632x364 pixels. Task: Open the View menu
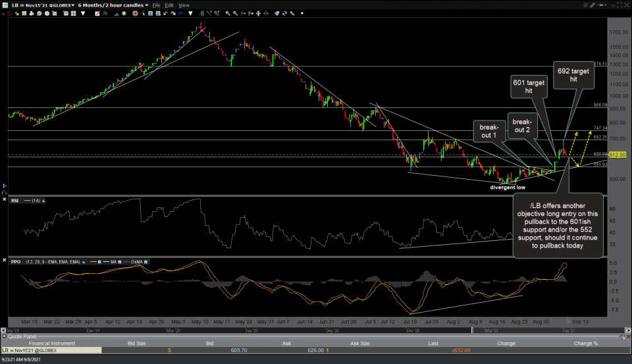184,5
